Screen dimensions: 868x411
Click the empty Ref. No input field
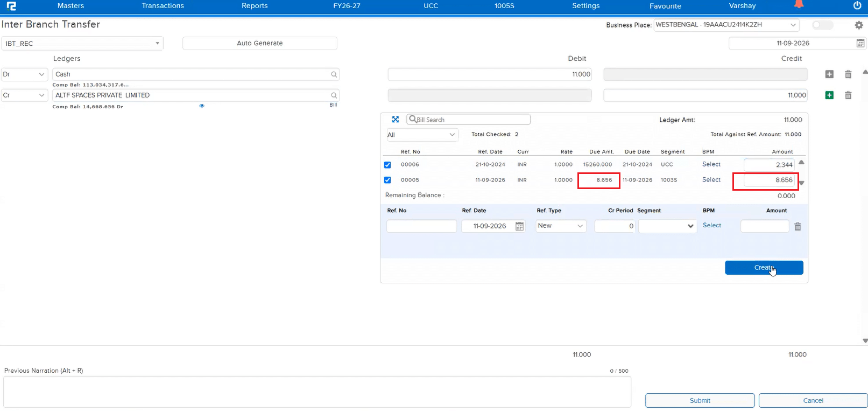pos(421,226)
